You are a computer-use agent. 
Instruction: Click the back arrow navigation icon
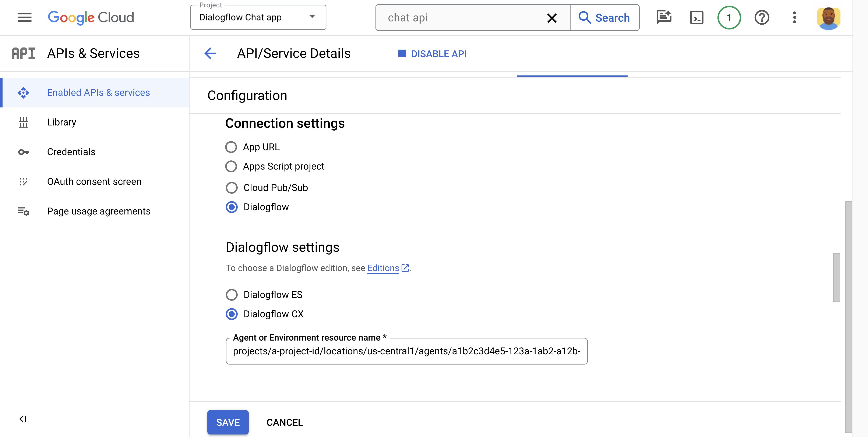tap(211, 53)
